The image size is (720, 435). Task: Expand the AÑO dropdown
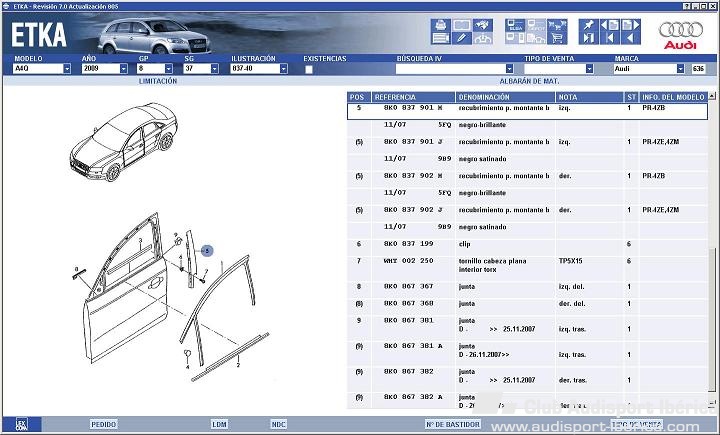pos(124,69)
